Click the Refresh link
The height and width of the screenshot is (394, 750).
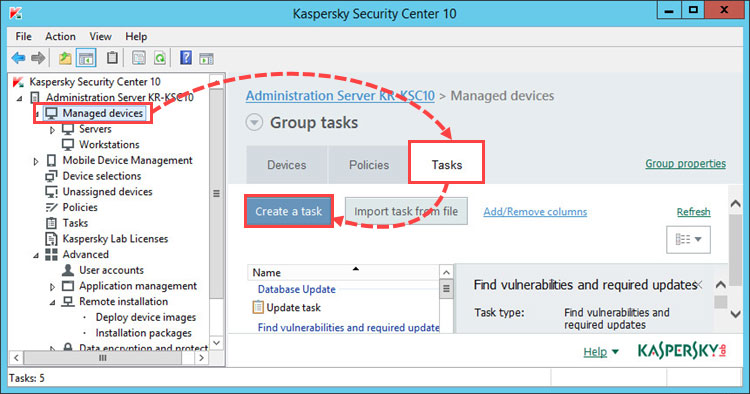coord(694,212)
